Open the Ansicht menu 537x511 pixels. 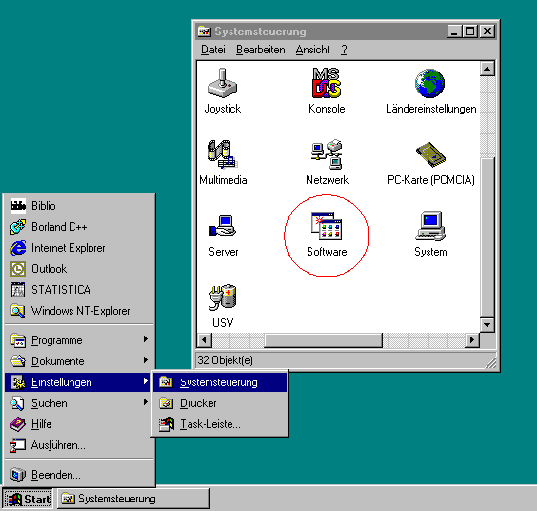click(312, 50)
